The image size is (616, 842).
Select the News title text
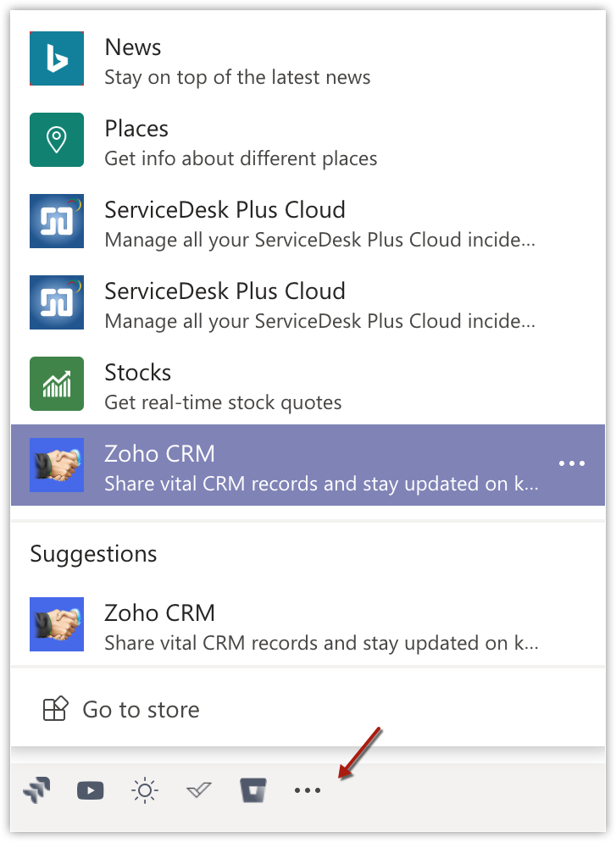point(133,47)
